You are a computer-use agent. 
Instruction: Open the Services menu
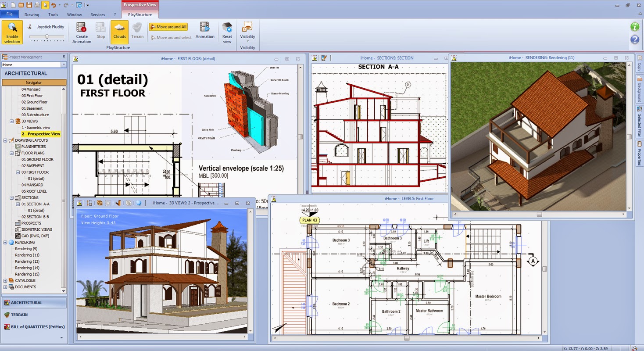(x=98, y=14)
